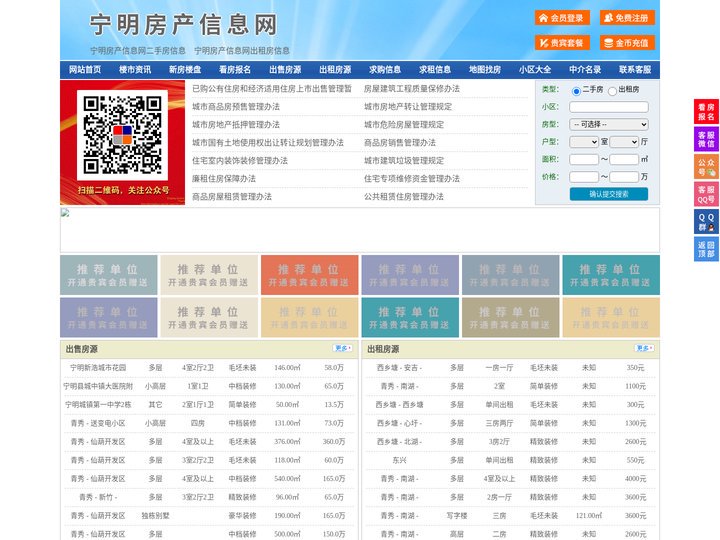Image resolution: width=720 pixels, height=540 pixels.
Task: Click the broken image placeholder icon
Action: (65, 212)
